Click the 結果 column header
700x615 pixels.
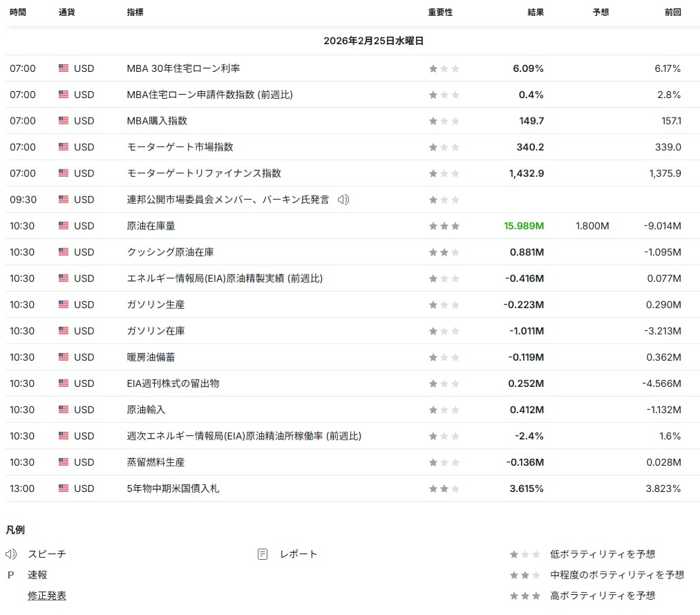tap(535, 12)
